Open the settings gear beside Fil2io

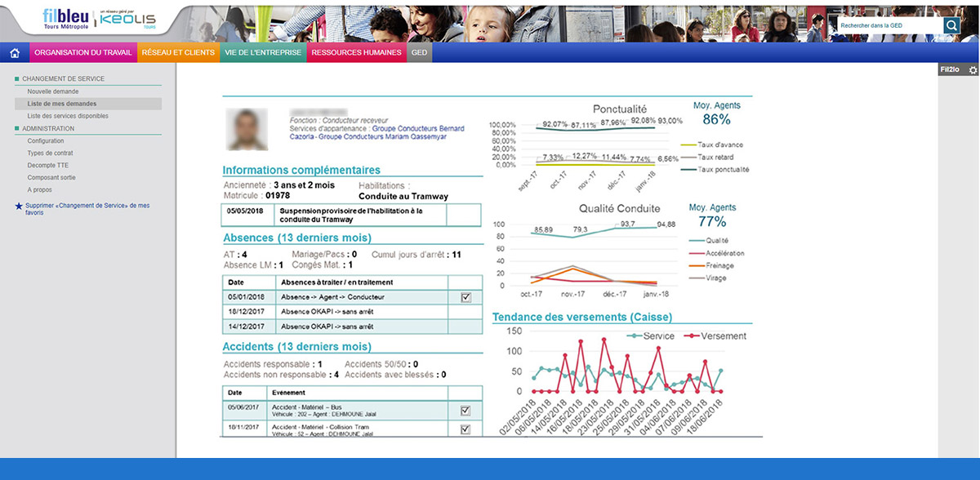[973, 70]
